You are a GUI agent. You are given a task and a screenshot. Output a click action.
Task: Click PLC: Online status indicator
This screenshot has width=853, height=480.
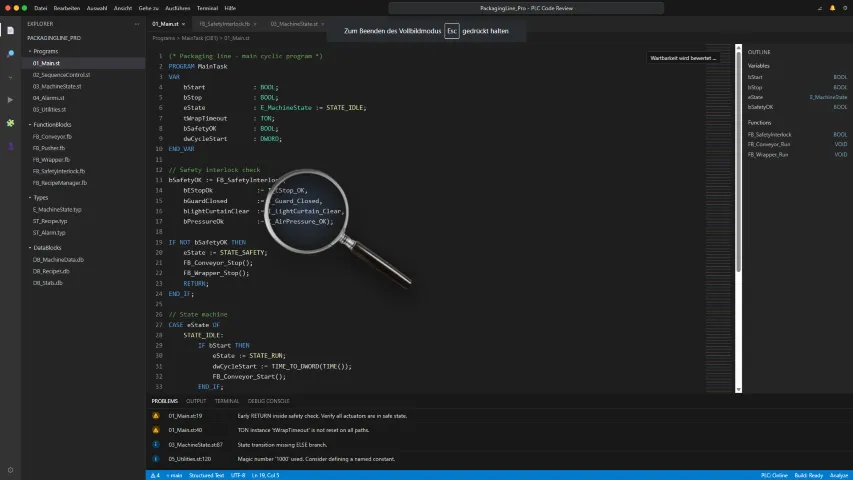[774, 475]
